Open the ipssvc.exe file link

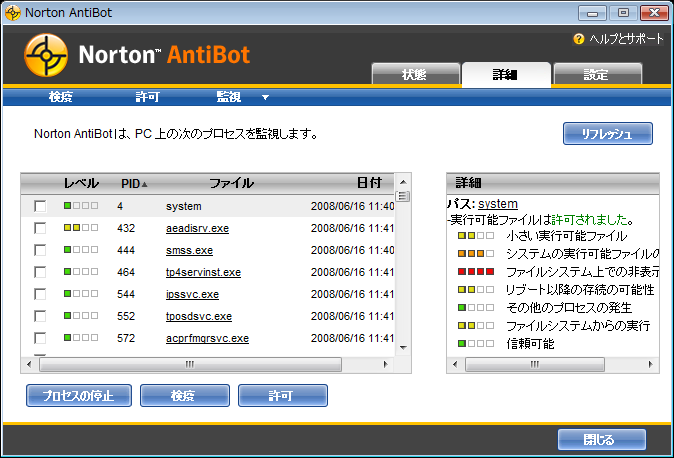click(192, 294)
